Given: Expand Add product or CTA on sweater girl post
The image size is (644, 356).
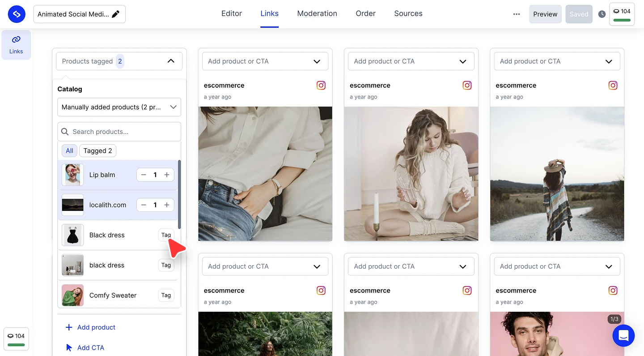Looking at the screenshot, I should [411, 61].
